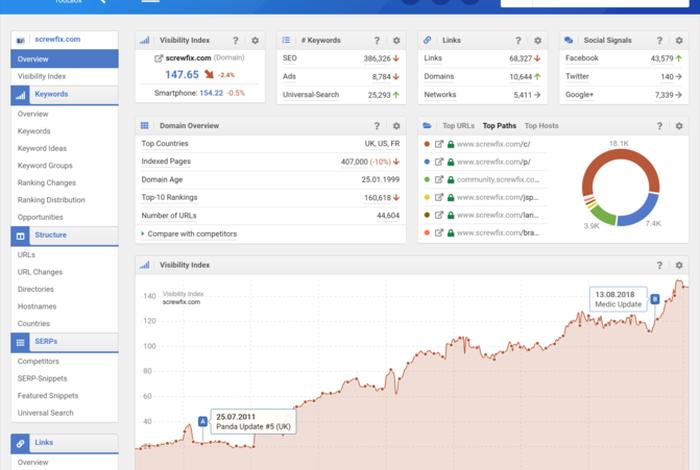Open Universal Search in sidebar
The image size is (700, 470).
coord(46,413)
